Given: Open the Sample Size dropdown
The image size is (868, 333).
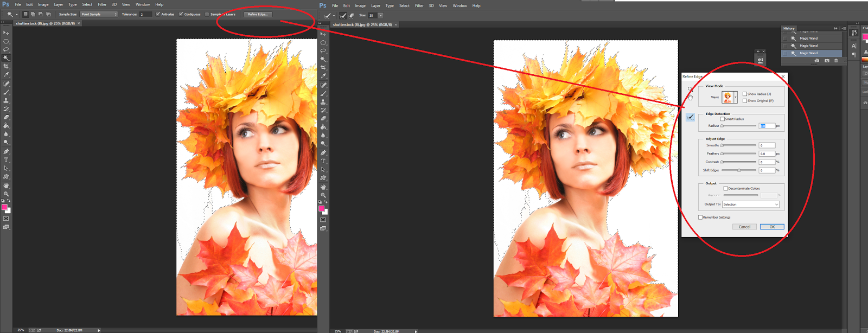Looking at the screenshot, I should pos(99,14).
